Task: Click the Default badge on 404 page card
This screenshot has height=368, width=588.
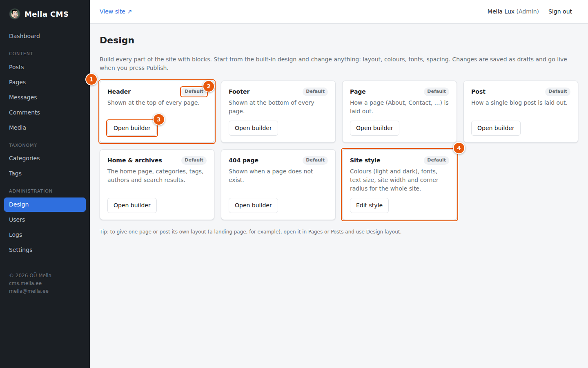Action: [315, 160]
